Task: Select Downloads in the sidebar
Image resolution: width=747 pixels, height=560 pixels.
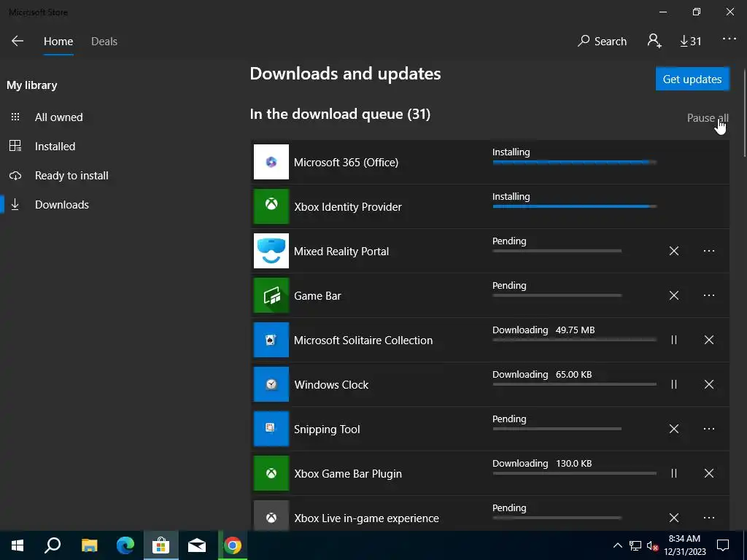Action: (61, 204)
